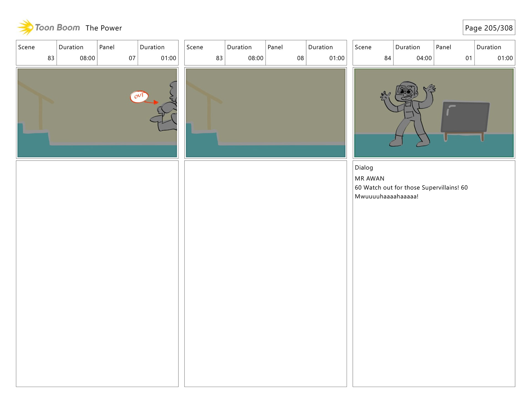Click the Mwuuuuhaaaahaaaaa dialog line

pos(386,197)
